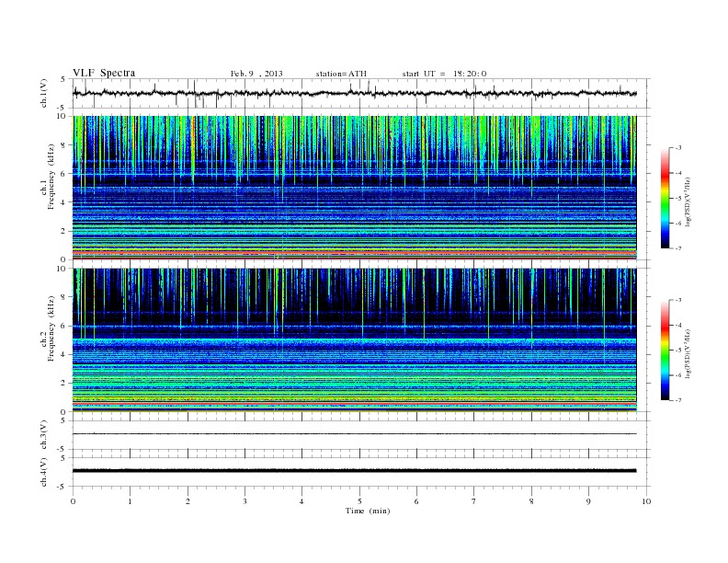The width and height of the screenshot is (728, 563).
Task: Click the ch.1 spectrogram panel
Action: (354, 188)
